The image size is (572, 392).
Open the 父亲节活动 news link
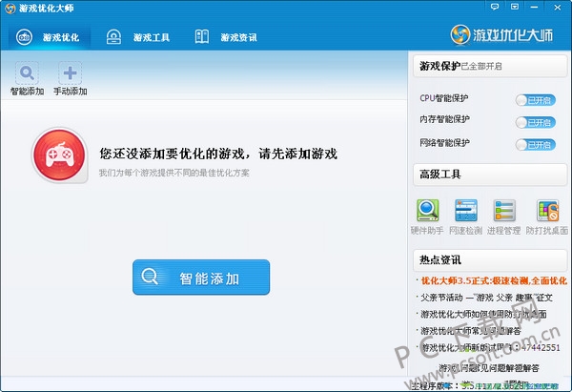pyautogui.click(x=486, y=298)
